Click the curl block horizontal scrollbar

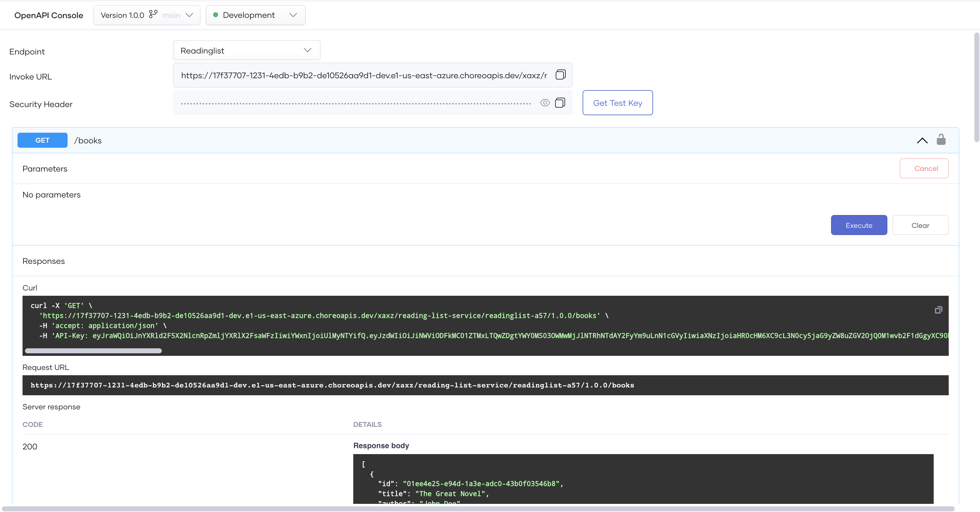coord(93,351)
